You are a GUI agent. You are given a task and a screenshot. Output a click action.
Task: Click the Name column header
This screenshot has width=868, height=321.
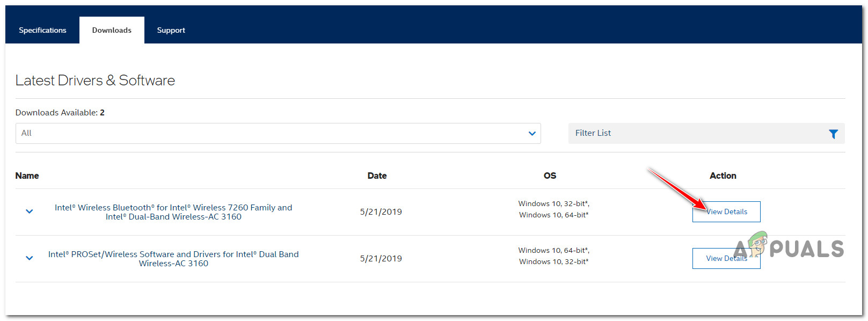tap(27, 176)
